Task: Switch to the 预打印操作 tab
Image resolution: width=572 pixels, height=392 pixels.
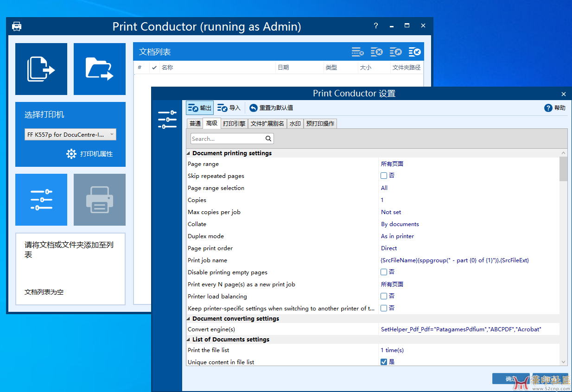Action: (320, 124)
